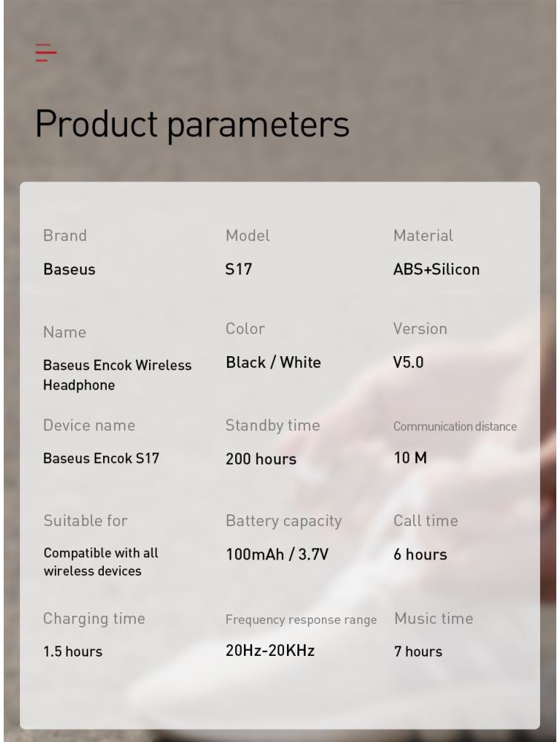560x742 pixels.
Task: Click the Black / White color value
Action: tap(273, 363)
